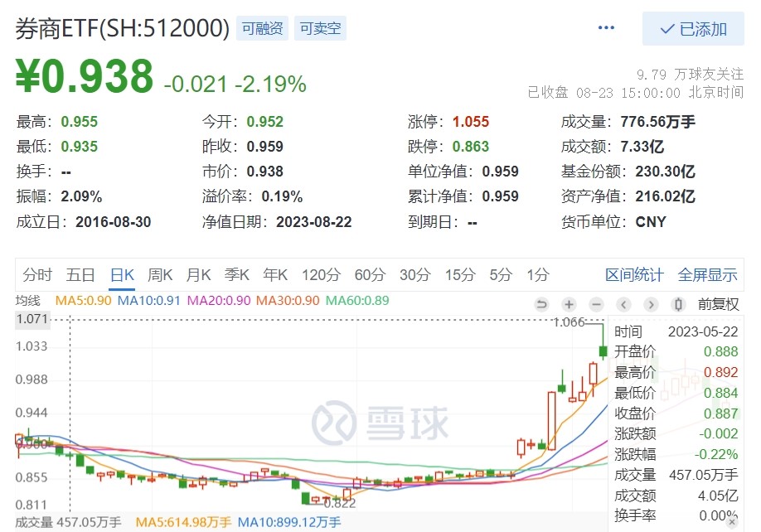Move chart left with previous arrow icon
The image size is (761, 532).
pyautogui.click(x=623, y=305)
